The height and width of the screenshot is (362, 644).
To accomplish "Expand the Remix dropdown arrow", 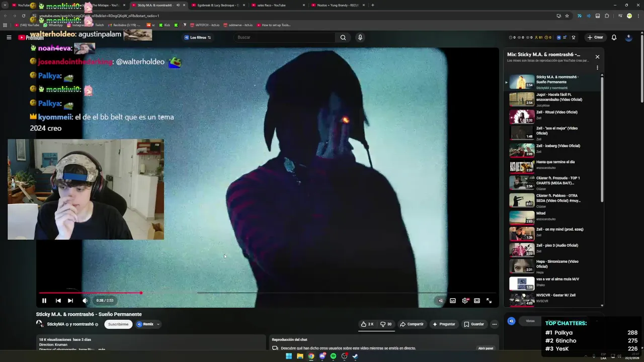I will [158, 324].
